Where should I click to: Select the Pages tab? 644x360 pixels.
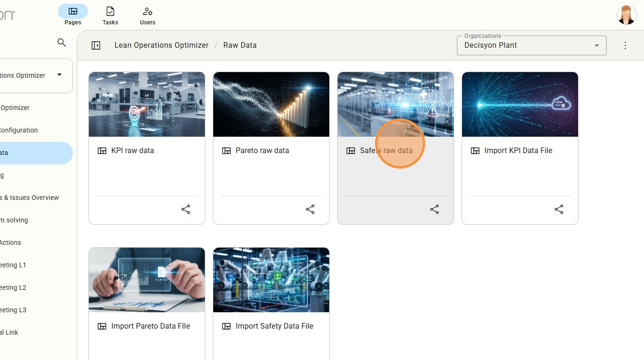[x=73, y=15]
